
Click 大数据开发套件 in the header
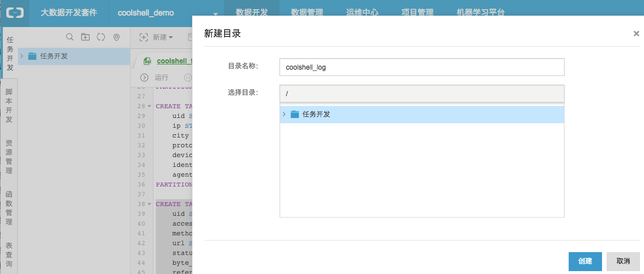(69, 12)
